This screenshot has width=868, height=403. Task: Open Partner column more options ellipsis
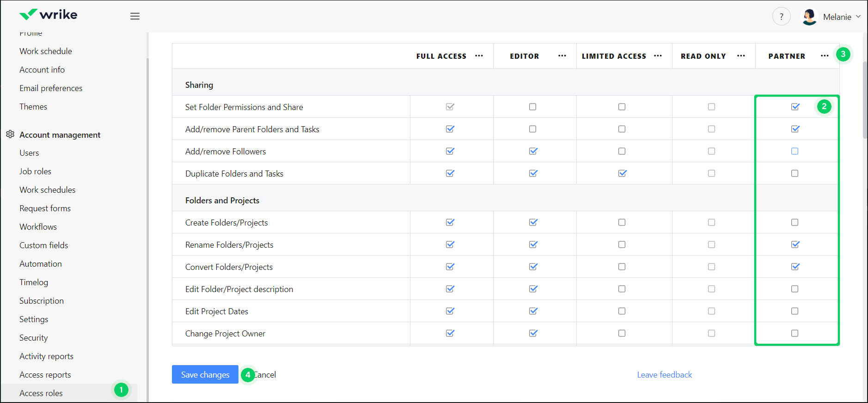(825, 56)
